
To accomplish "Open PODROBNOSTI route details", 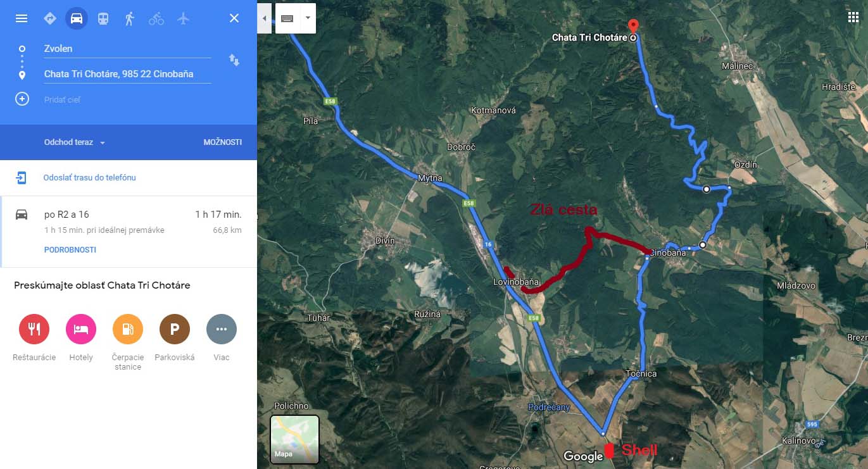I will 70,250.
